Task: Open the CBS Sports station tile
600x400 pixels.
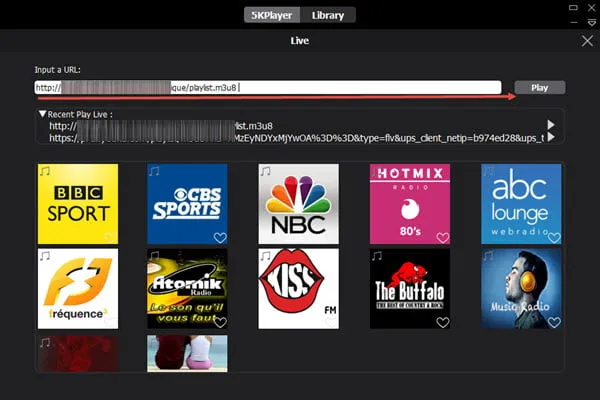Action: [187, 204]
